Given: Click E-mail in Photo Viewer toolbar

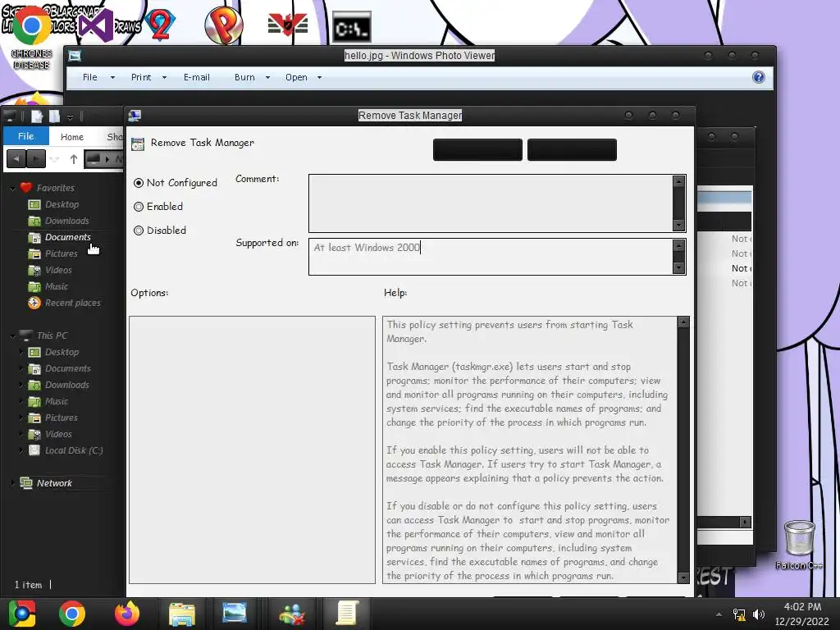Looking at the screenshot, I should tap(197, 77).
